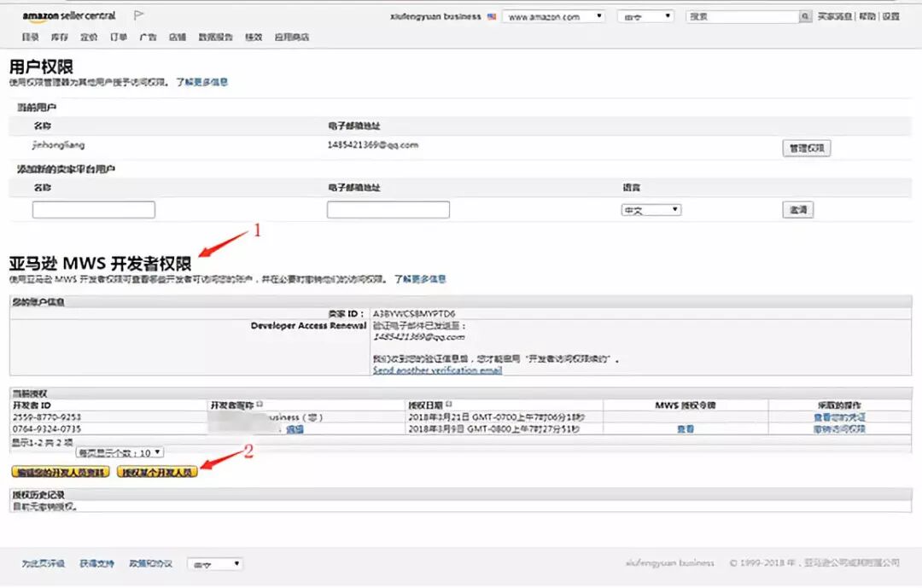
Task: Open 买家消息 in the header
Action: (x=834, y=16)
